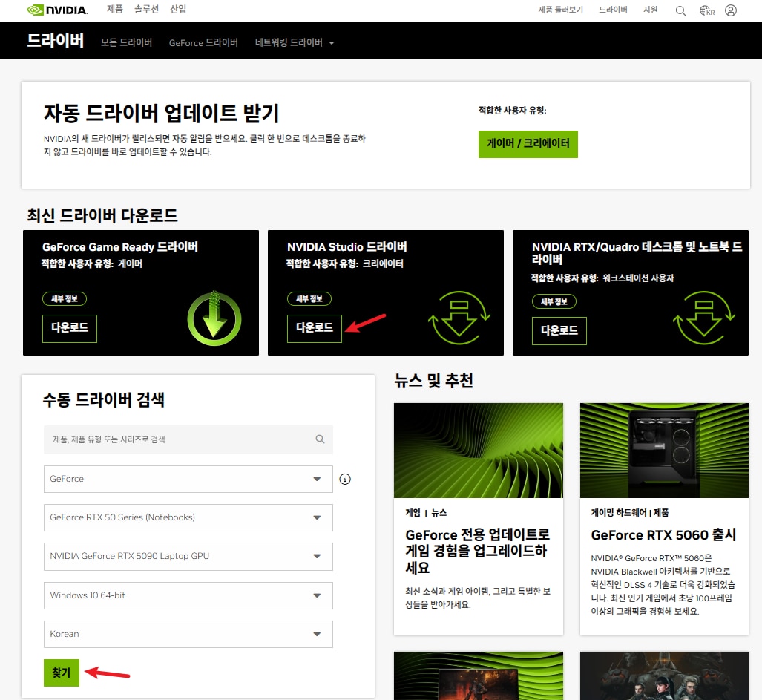Open the search icon in the top bar
762x700 pixels.
pos(680,10)
